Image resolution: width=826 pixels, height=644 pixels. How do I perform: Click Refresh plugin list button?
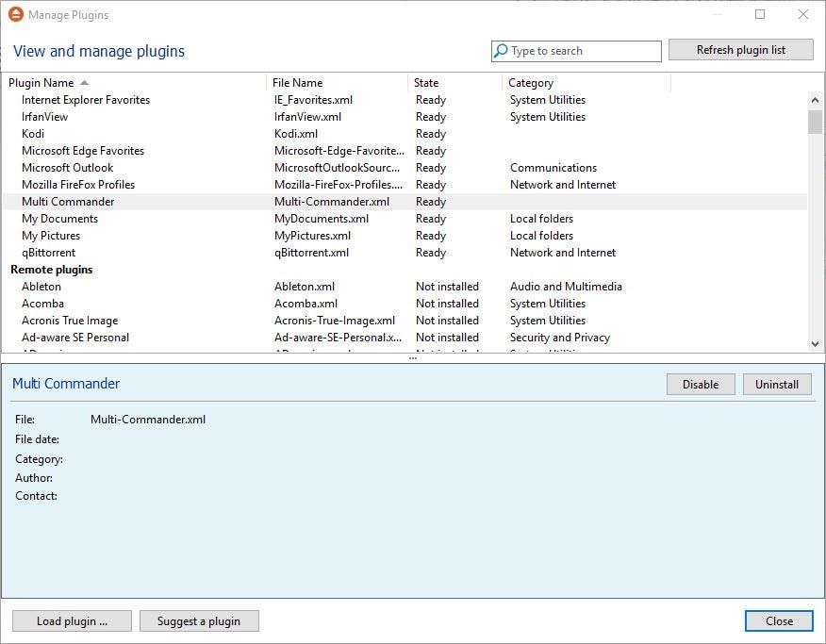pyautogui.click(x=740, y=50)
